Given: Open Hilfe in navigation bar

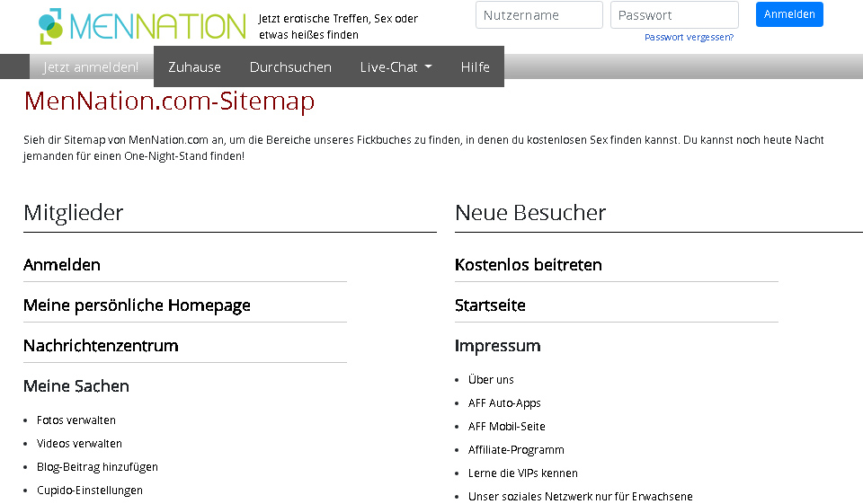Looking at the screenshot, I should tap(475, 67).
